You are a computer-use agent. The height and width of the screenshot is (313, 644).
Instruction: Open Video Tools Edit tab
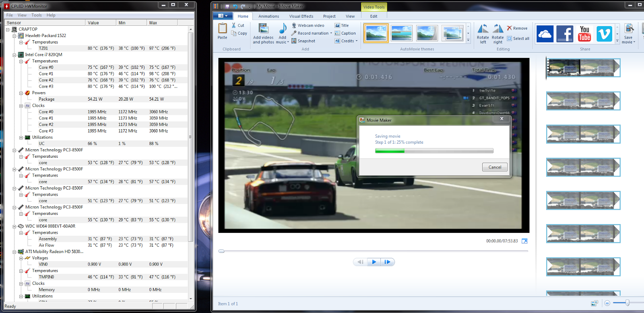pyautogui.click(x=374, y=16)
